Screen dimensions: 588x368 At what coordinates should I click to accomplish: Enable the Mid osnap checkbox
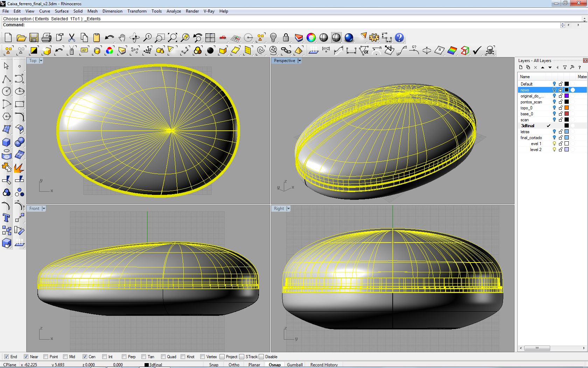pos(65,357)
